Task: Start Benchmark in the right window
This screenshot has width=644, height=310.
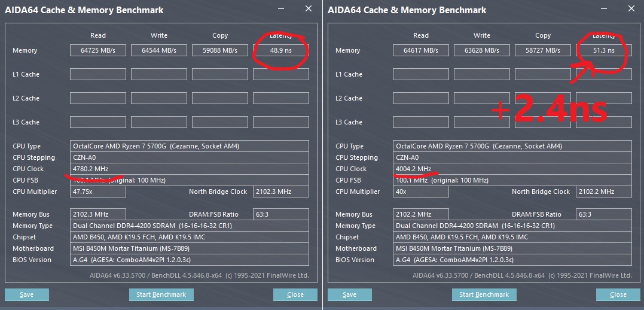Action: coord(484,294)
